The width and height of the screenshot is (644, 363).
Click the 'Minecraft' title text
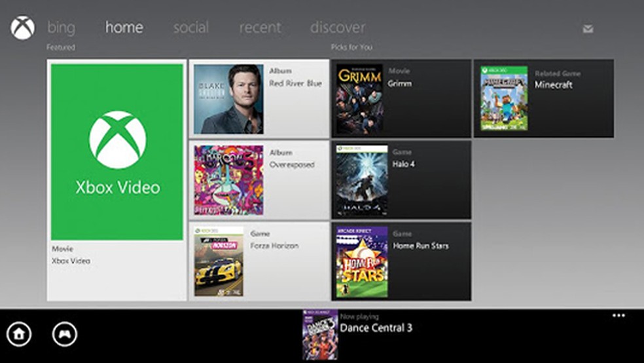[553, 85]
